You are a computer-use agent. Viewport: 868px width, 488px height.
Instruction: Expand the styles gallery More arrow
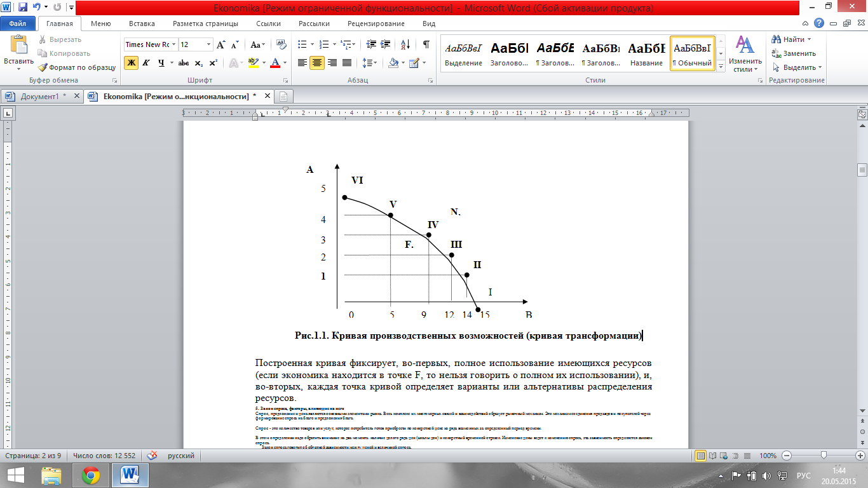tap(721, 67)
